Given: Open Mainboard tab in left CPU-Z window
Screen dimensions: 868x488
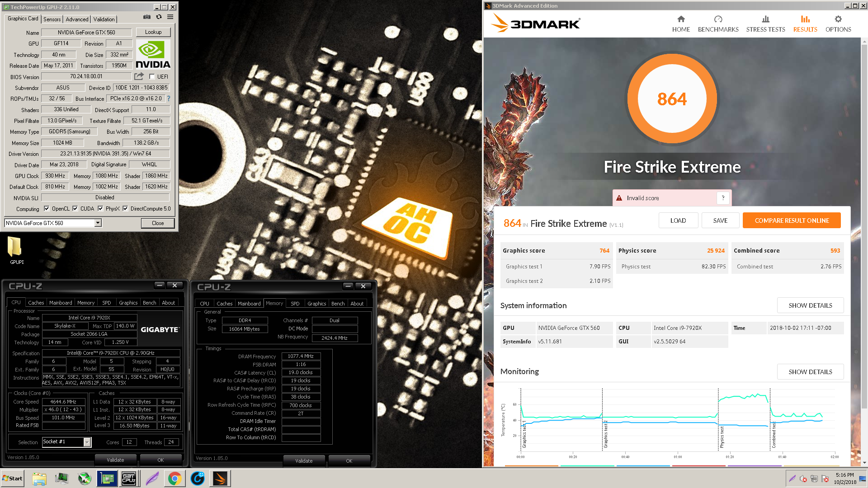Looking at the screenshot, I should (61, 303).
